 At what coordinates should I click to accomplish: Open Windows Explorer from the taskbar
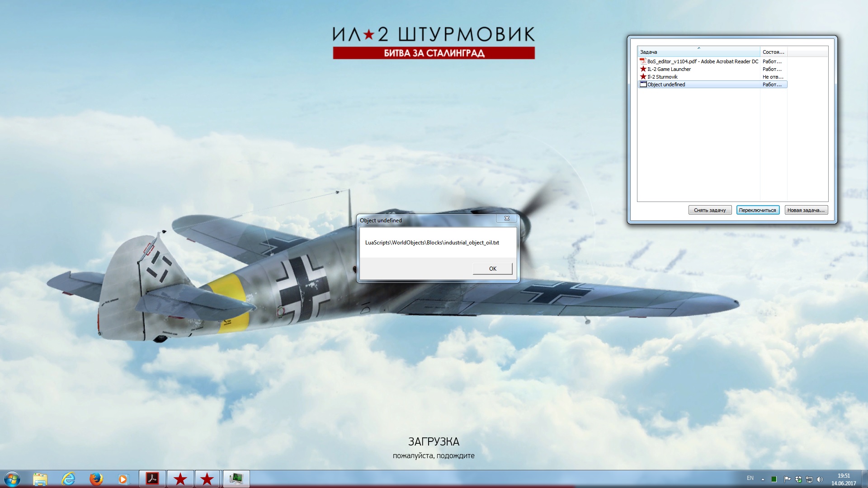point(40,479)
